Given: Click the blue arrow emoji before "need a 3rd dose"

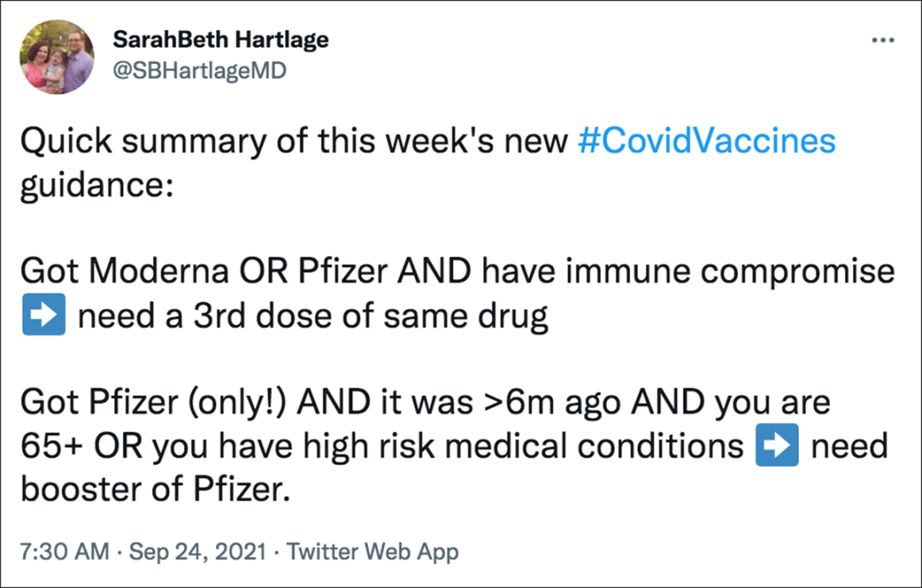Looking at the screenshot, I should (x=43, y=317).
